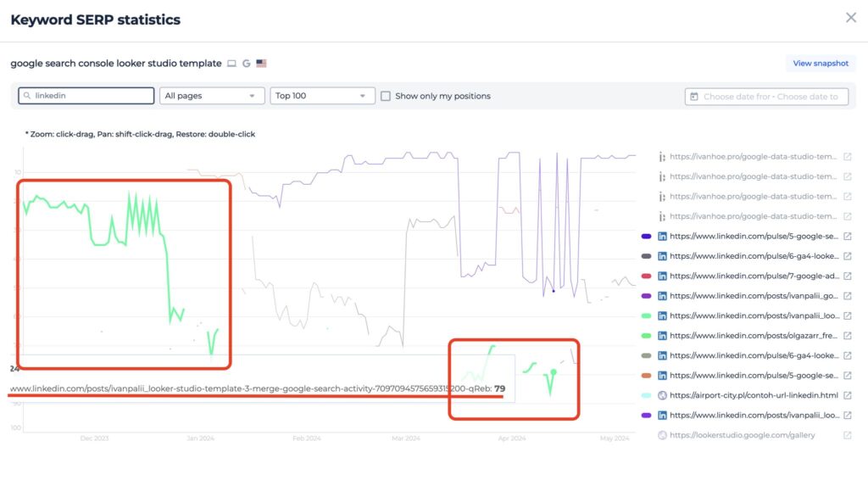Focus the linkedin search filter field

[86, 96]
